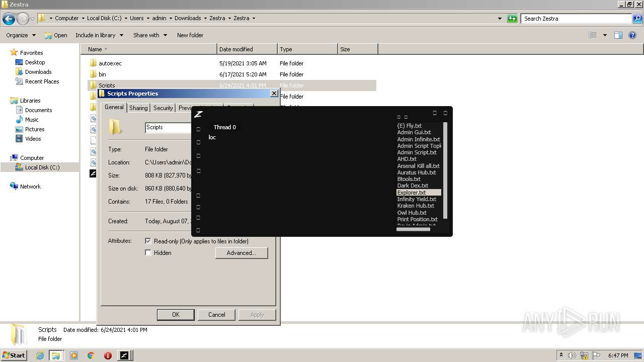
Task: Click the search magnifier icon
Action: (x=637, y=19)
